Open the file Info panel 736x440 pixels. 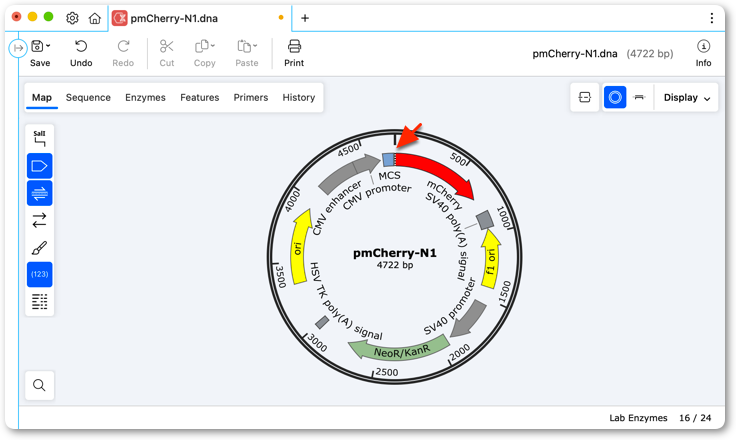[703, 54]
